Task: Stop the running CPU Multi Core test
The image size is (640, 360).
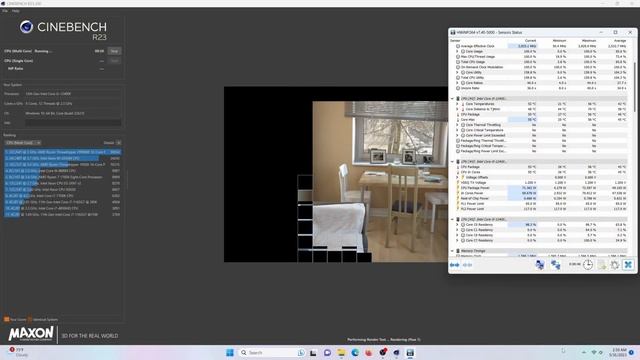Action: (114, 51)
